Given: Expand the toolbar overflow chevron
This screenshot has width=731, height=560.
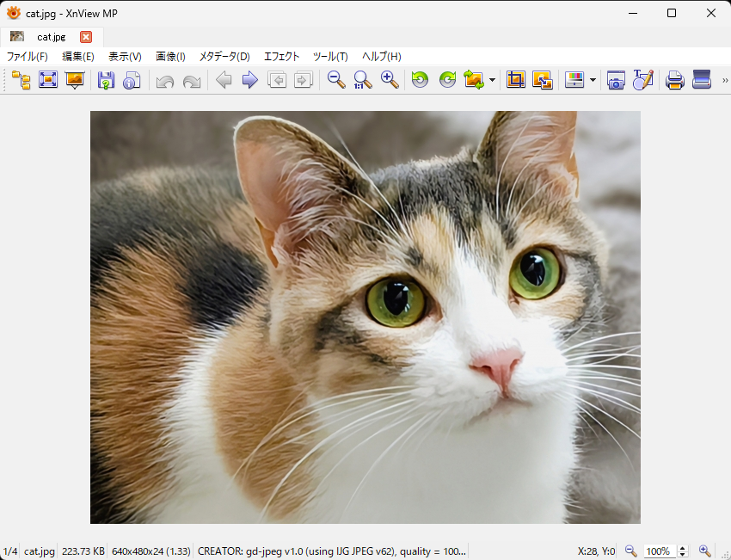Looking at the screenshot, I should click(x=724, y=80).
